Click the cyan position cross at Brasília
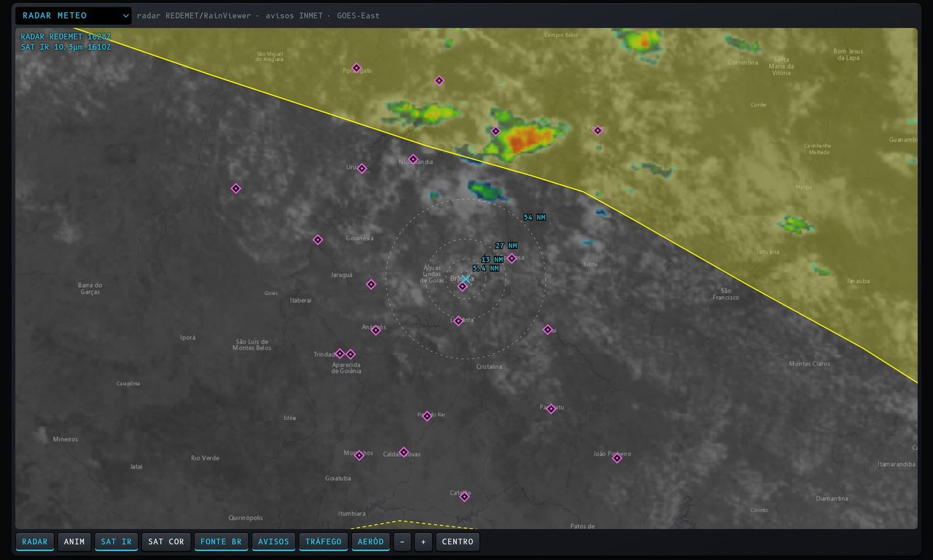The image size is (933, 560). [465, 279]
